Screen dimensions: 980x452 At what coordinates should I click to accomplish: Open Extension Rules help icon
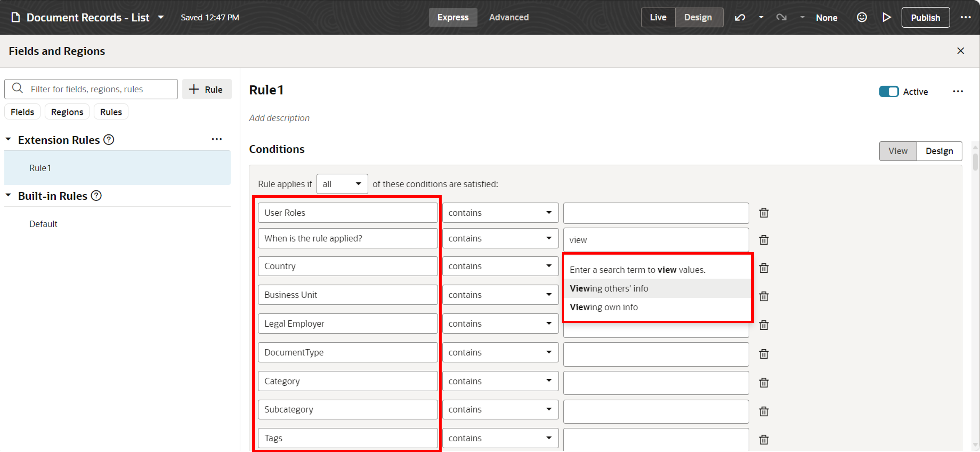click(109, 140)
